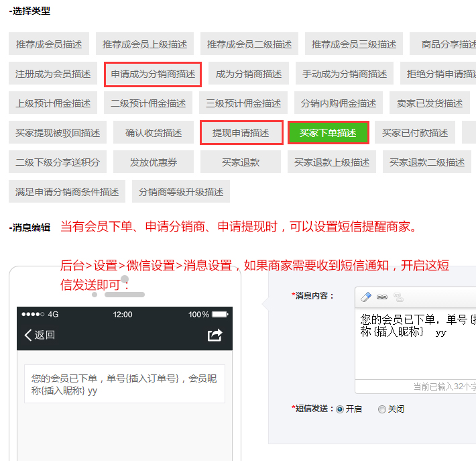Click the 返回 back arrow in phone preview

pos(39,335)
